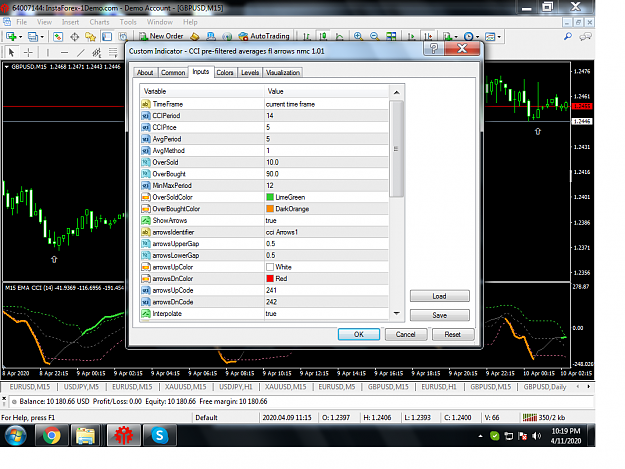Click the New Order button
The image size is (625, 469).
tap(161, 36)
